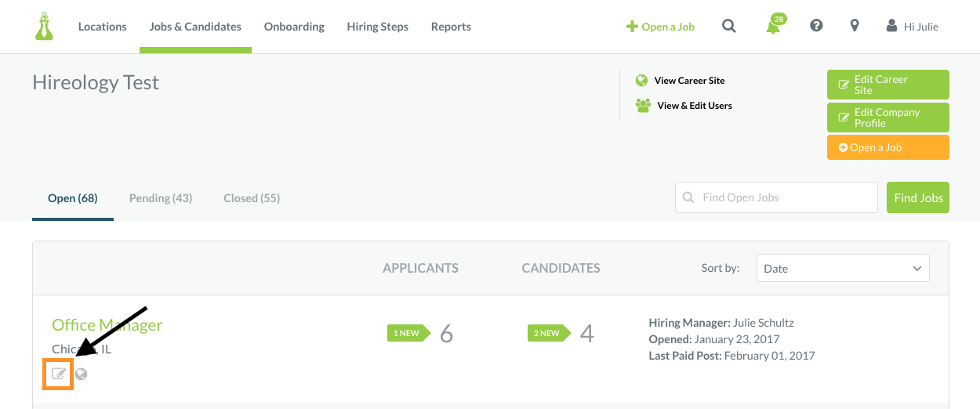
Task: Click the APPLICANTS column header
Action: [x=420, y=268]
